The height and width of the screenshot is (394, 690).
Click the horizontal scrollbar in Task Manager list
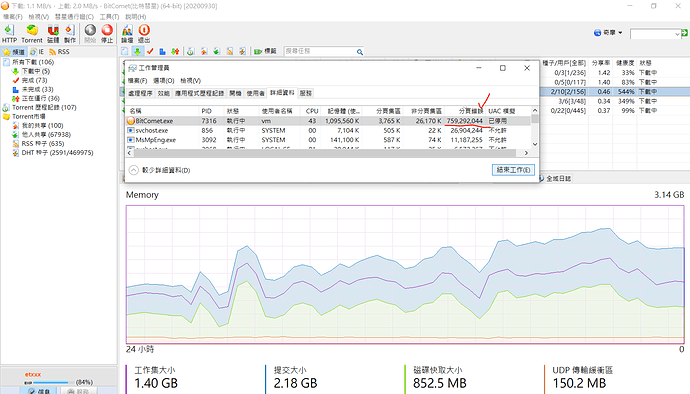328,153
